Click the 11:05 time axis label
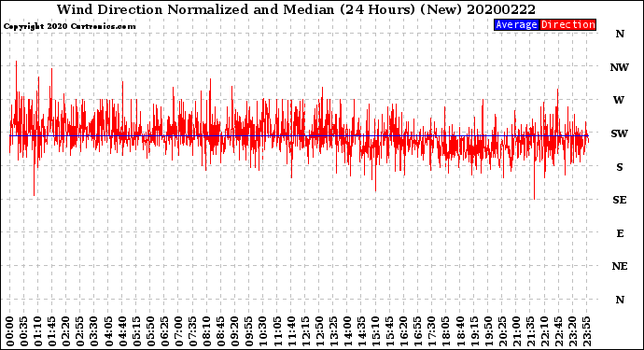Screen dimensions: 644x350 [x=277, y=331]
